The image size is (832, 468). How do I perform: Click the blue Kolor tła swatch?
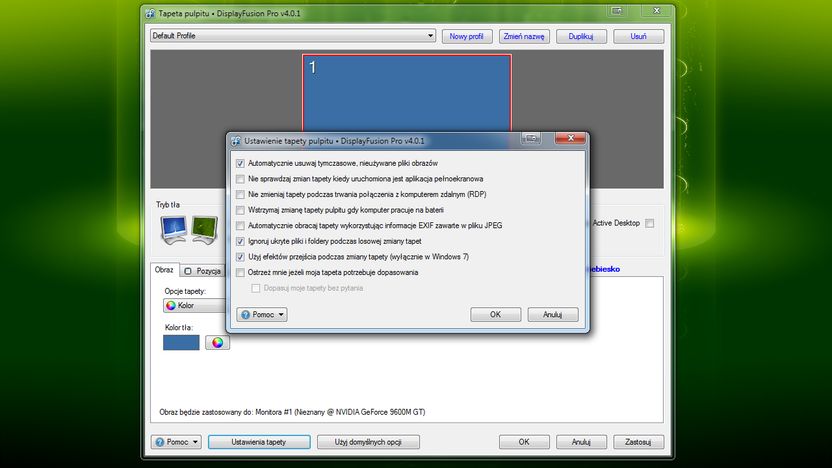[x=181, y=342]
